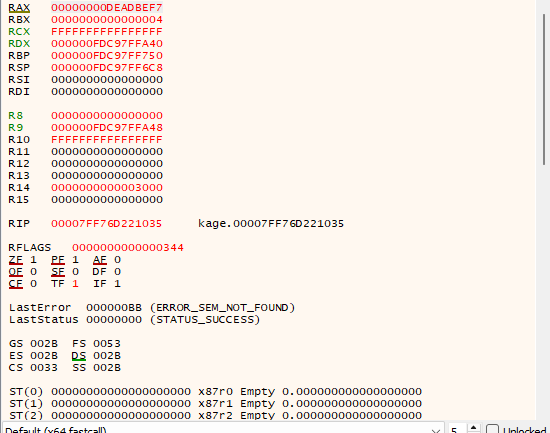
Task: Select the CF flag value
Action: coord(33,284)
